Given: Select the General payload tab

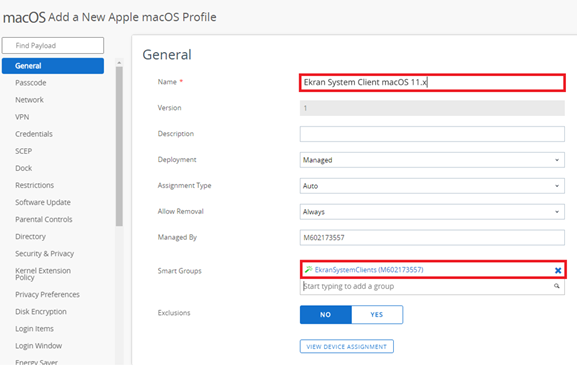Looking at the screenshot, I should point(53,66).
